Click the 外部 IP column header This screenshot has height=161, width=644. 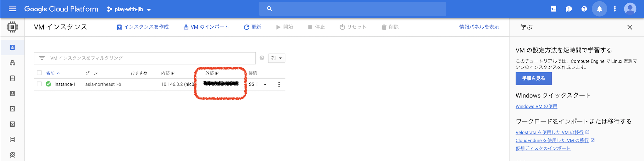[x=212, y=73]
